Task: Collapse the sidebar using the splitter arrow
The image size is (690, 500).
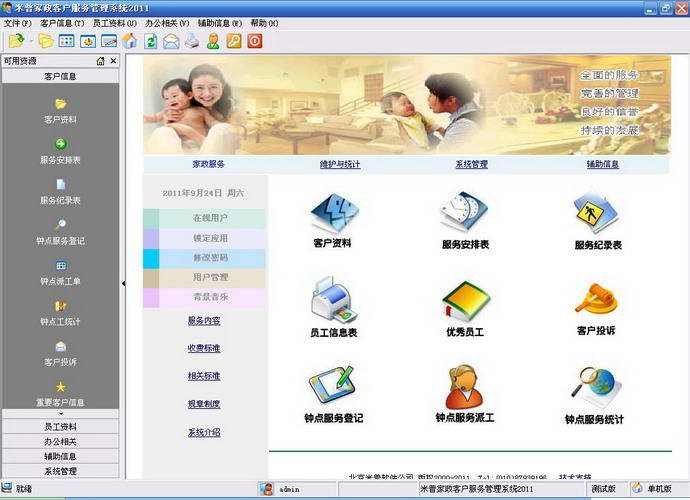Action: pyautogui.click(x=124, y=283)
